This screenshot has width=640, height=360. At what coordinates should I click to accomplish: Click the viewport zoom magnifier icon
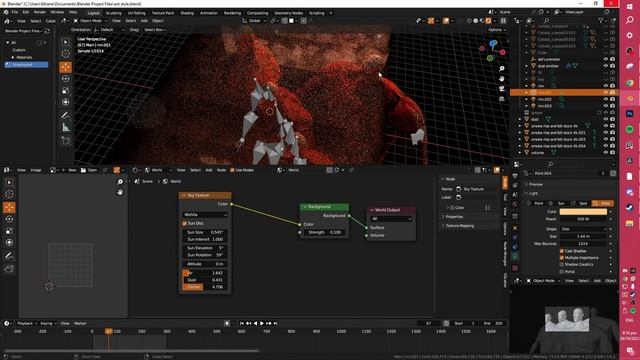(502, 69)
